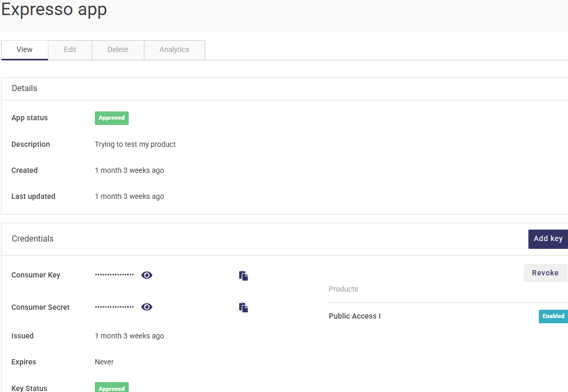This screenshot has width=568, height=392.
Task: Reveal the Consumer Key with eye icon
Action: [x=147, y=275]
